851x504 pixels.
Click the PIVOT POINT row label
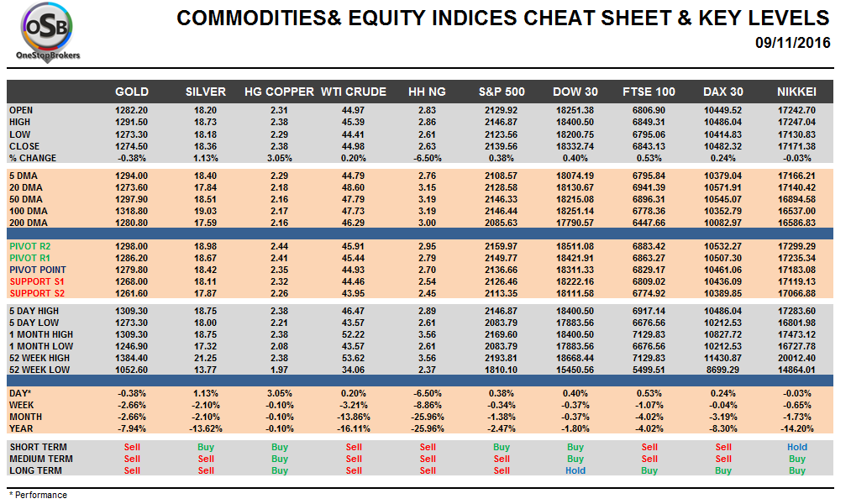38,270
